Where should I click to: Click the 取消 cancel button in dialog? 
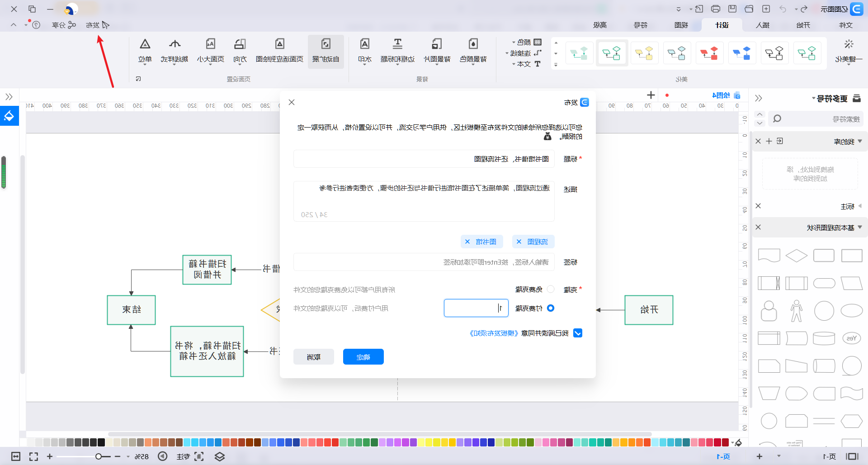tap(314, 356)
